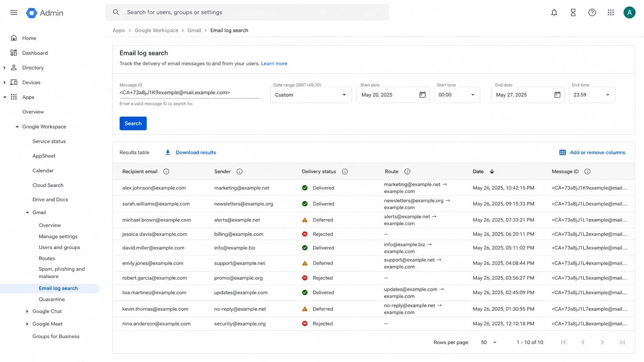Go to previous page of results
Viewport: 644px width, 362px height.
pos(583,342)
